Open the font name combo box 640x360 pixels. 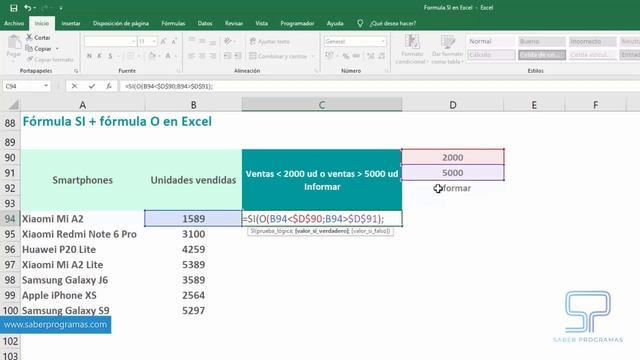(x=110, y=41)
